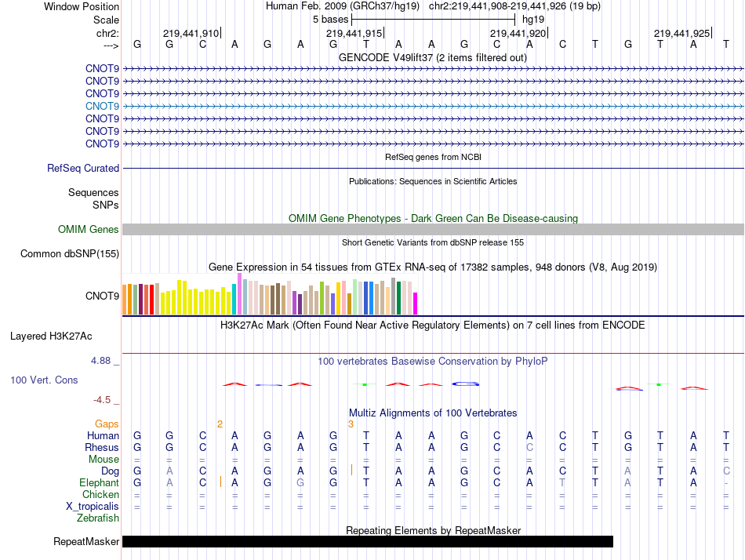Open the Multiz Alignments of 100 Vertebrates title

pos(433,413)
